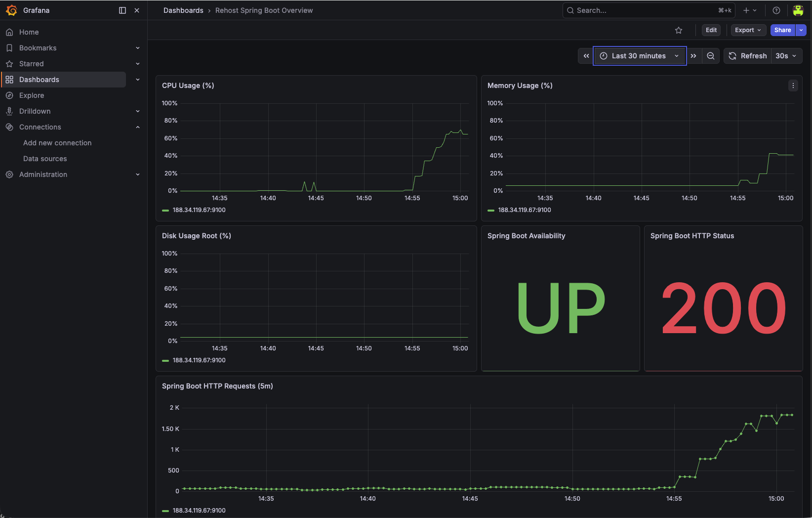Shift time range forwards

(693, 56)
